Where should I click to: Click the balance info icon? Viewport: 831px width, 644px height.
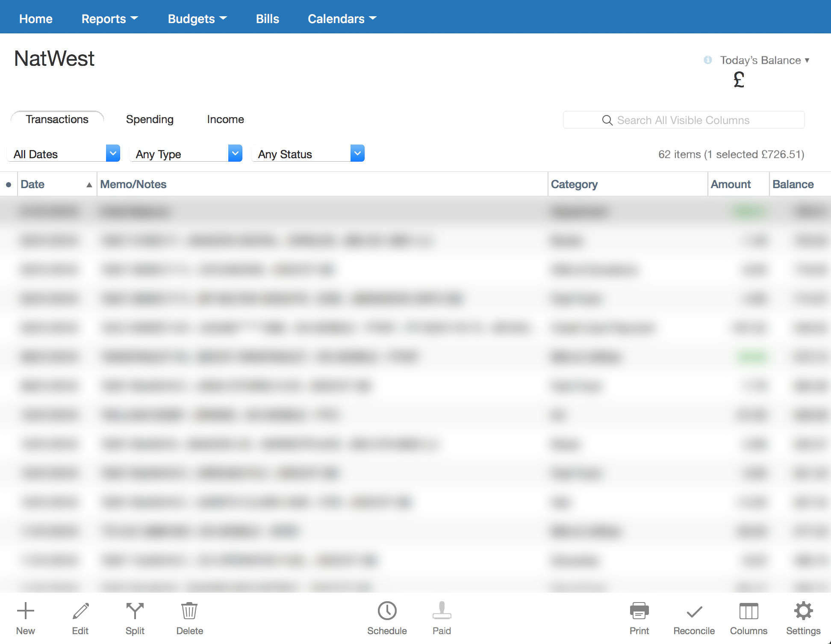pyautogui.click(x=708, y=60)
